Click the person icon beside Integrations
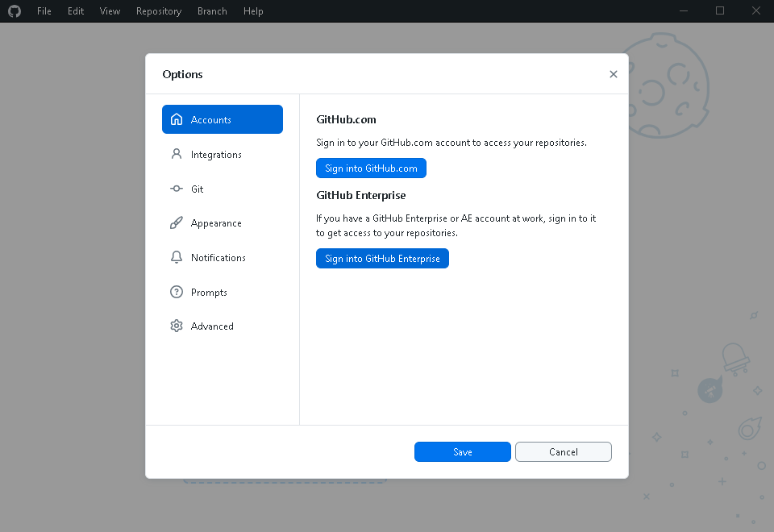The height and width of the screenshot is (532, 774). (177, 154)
